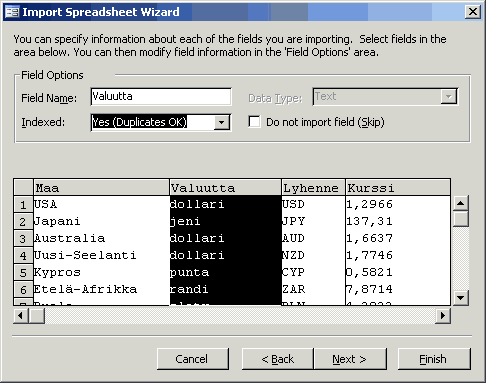Screen dimensions: 486x383
Task: Click the vertical scrollbar up arrow
Action: pyautogui.click(x=461, y=203)
